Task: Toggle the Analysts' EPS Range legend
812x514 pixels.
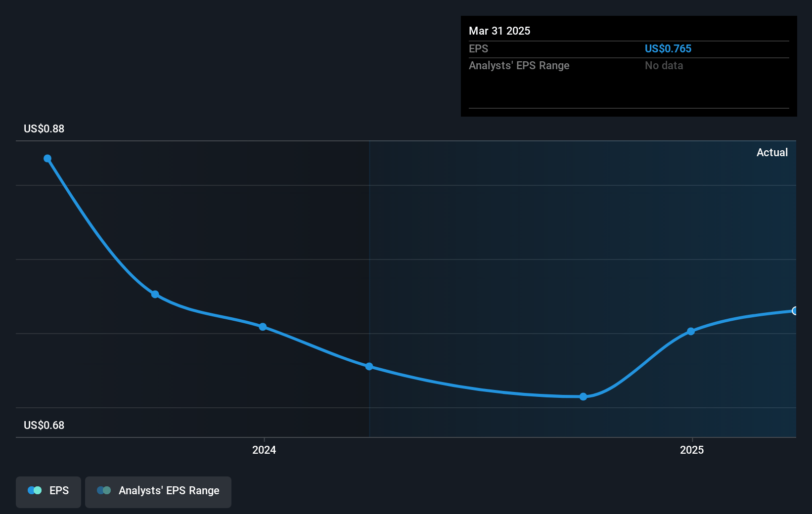Action: click(x=158, y=492)
